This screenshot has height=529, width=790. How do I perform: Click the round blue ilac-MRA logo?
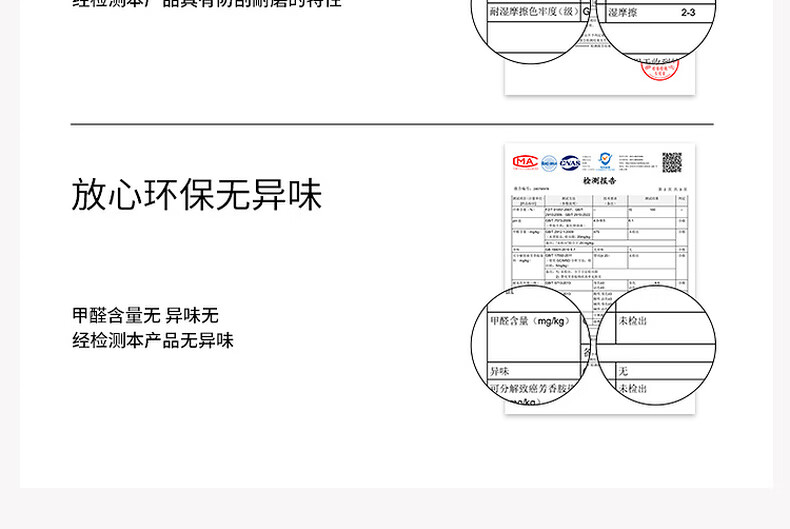click(x=549, y=163)
